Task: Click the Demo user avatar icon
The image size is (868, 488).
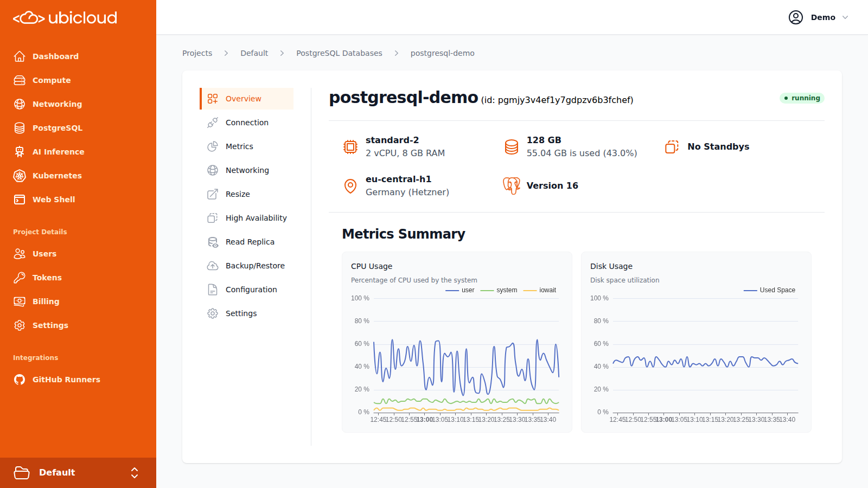Action: click(x=796, y=17)
